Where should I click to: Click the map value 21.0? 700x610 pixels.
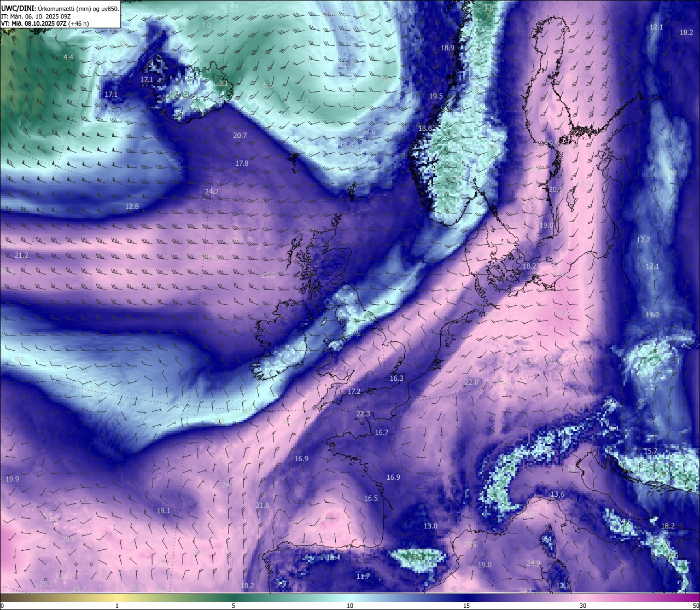[x=262, y=506]
